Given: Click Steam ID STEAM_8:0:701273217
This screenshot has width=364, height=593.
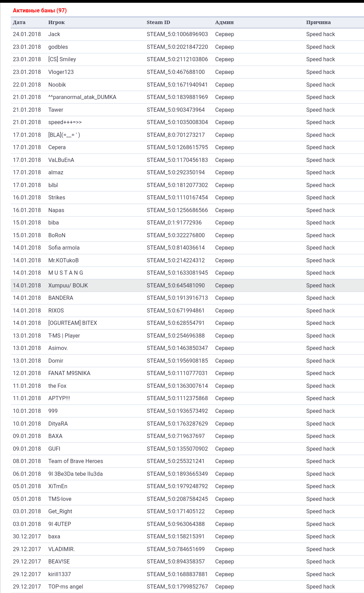Looking at the screenshot, I should pyautogui.click(x=176, y=135).
